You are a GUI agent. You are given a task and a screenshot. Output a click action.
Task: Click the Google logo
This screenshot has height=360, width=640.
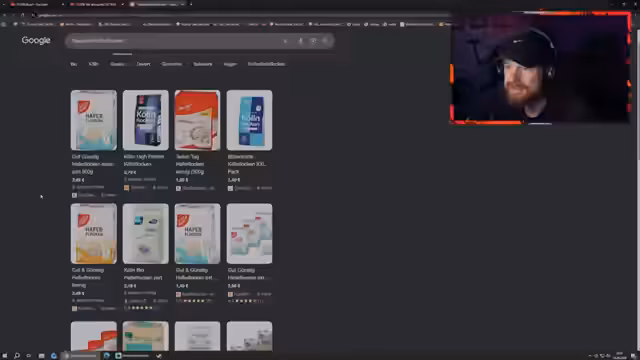tap(36, 40)
